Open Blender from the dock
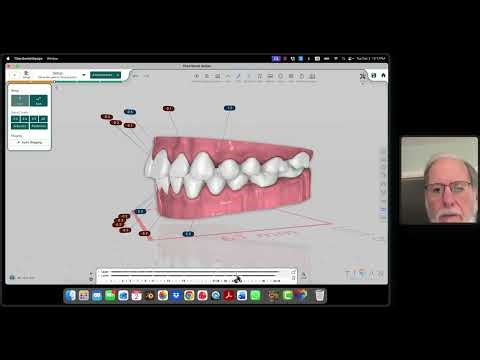 coord(149,296)
